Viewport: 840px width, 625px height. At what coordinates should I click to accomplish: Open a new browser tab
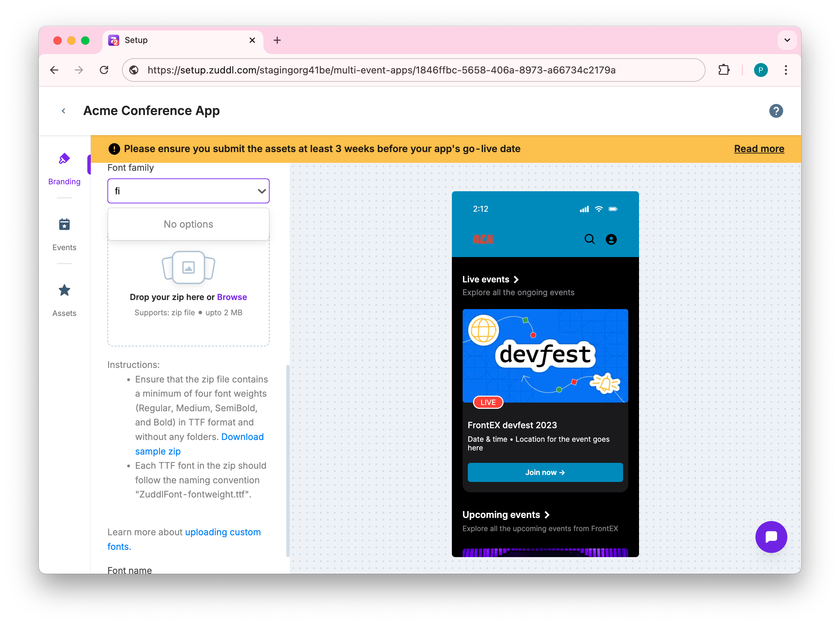pyautogui.click(x=277, y=40)
